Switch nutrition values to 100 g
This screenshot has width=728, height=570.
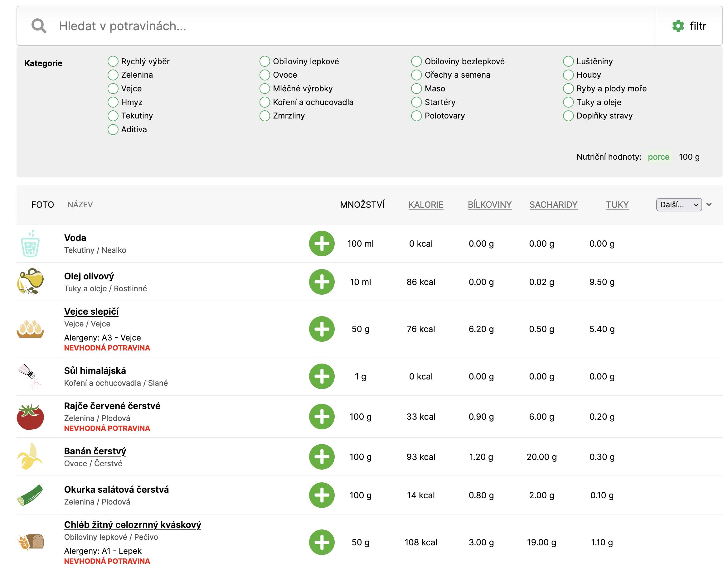(x=689, y=157)
